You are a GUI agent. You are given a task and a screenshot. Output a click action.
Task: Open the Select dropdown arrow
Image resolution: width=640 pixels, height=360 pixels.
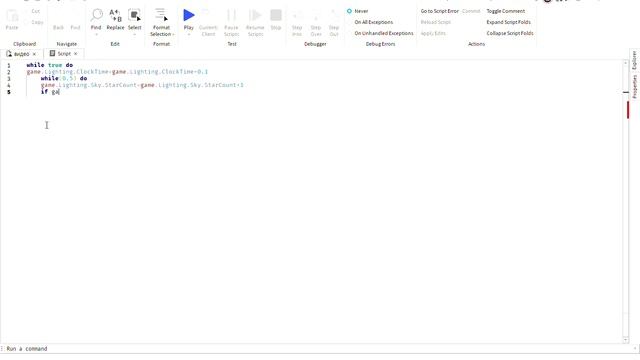pyautogui.click(x=134, y=34)
